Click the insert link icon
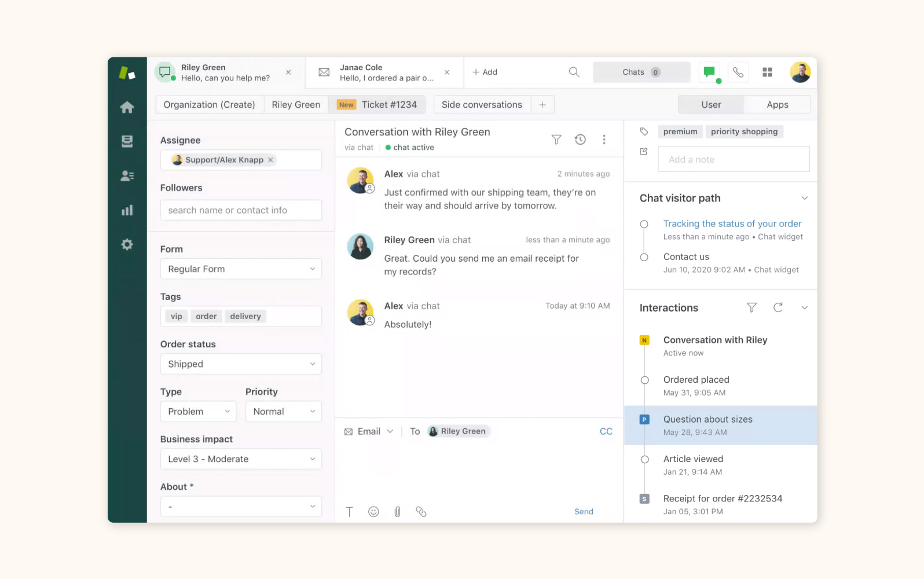The height and width of the screenshot is (579, 924). click(x=421, y=512)
